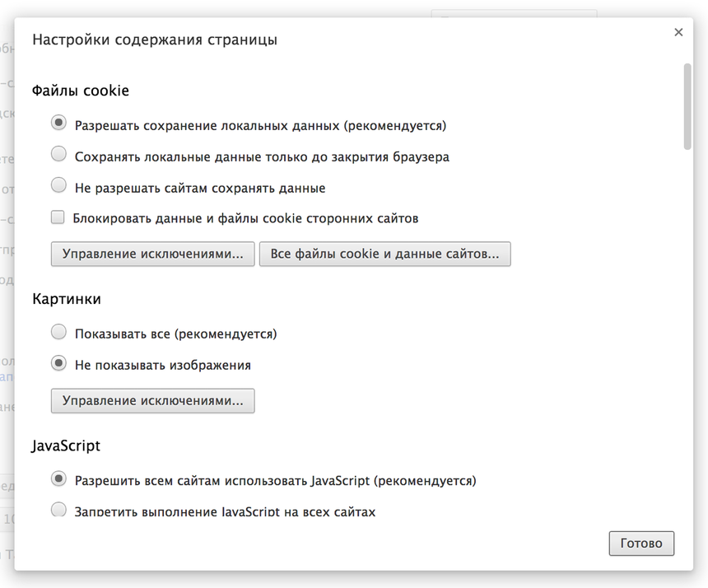Open 'Управление исключениями...' under Файлы cookie

[153, 254]
